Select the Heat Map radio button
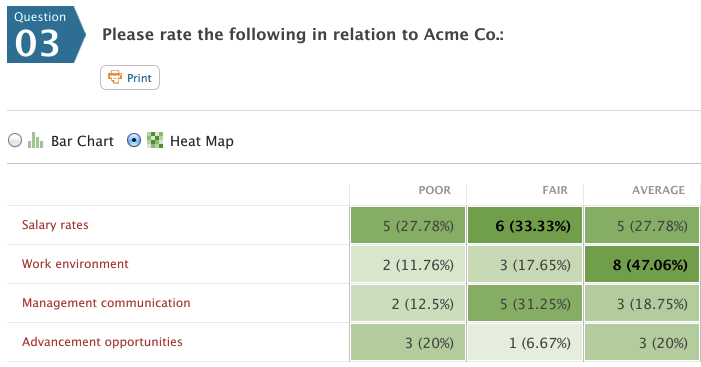Viewport: 701px width, 367px height. [x=134, y=140]
